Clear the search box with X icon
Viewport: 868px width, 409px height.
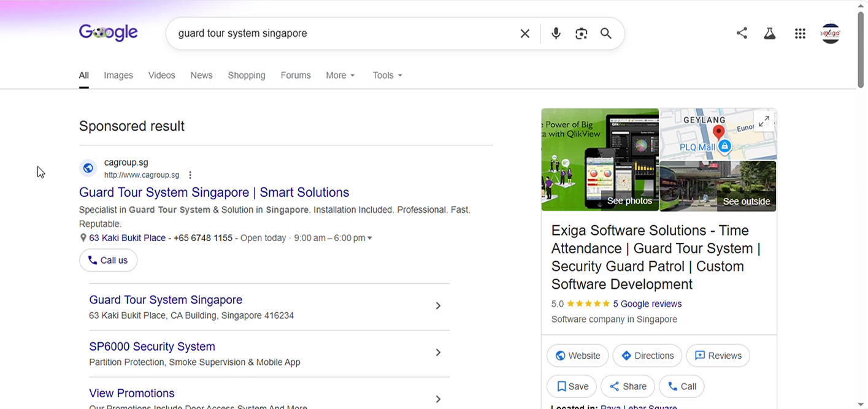(524, 34)
